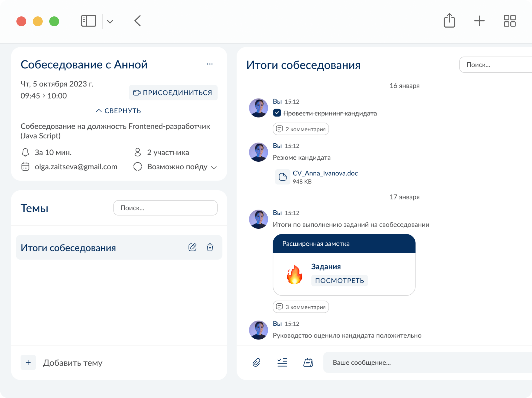This screenshot has width=532, height=398.
Task: Open the grid view icon
Action: point(510,21)
